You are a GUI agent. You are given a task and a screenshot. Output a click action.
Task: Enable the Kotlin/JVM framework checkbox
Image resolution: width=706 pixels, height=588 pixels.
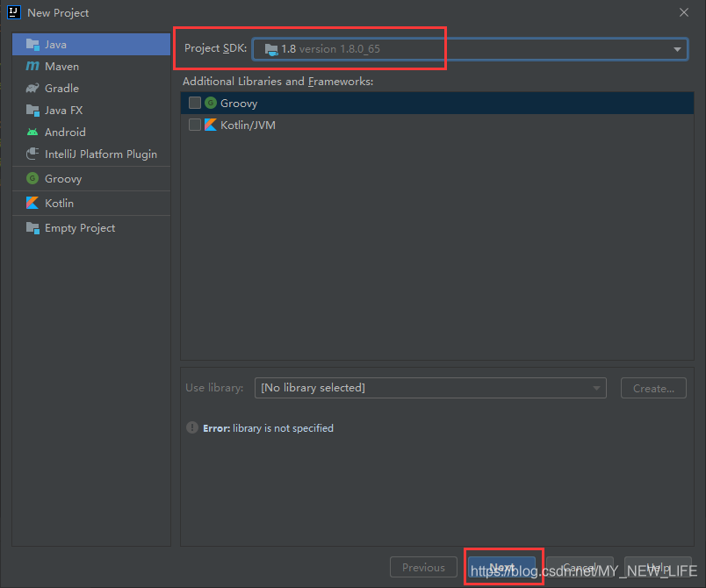(195, 125)
